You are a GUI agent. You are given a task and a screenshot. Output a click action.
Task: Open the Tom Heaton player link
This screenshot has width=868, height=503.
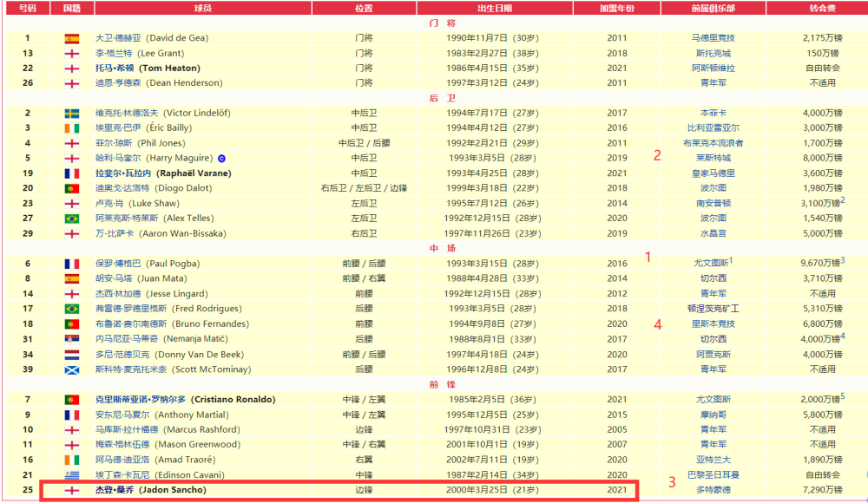tap(115, 68)
